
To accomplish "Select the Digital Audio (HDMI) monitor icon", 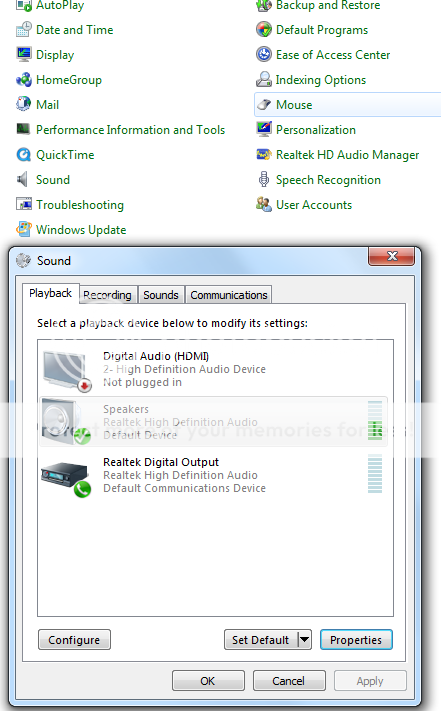I will [66, 370].
